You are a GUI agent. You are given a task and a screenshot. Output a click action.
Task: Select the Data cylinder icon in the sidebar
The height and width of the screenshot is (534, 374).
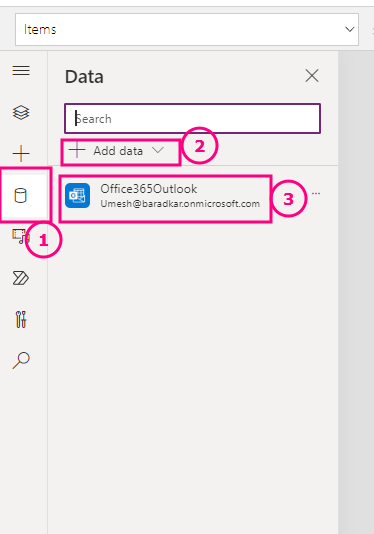coord(20,196)
